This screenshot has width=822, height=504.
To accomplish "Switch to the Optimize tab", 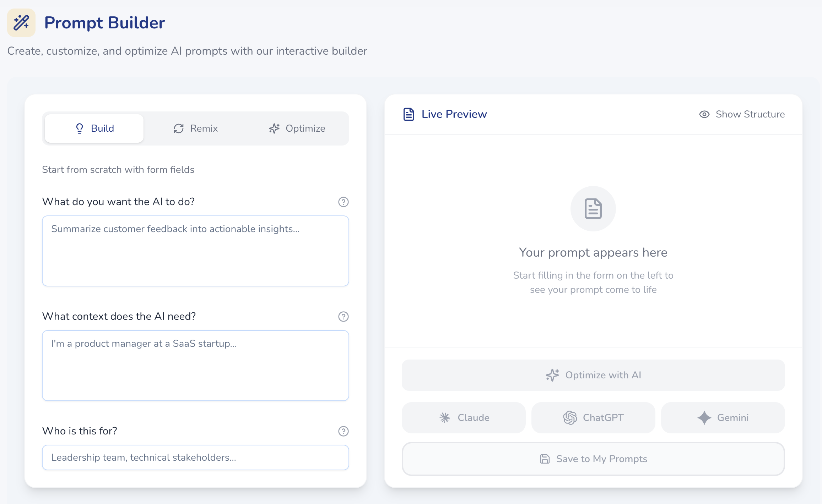I will (298, 128).
